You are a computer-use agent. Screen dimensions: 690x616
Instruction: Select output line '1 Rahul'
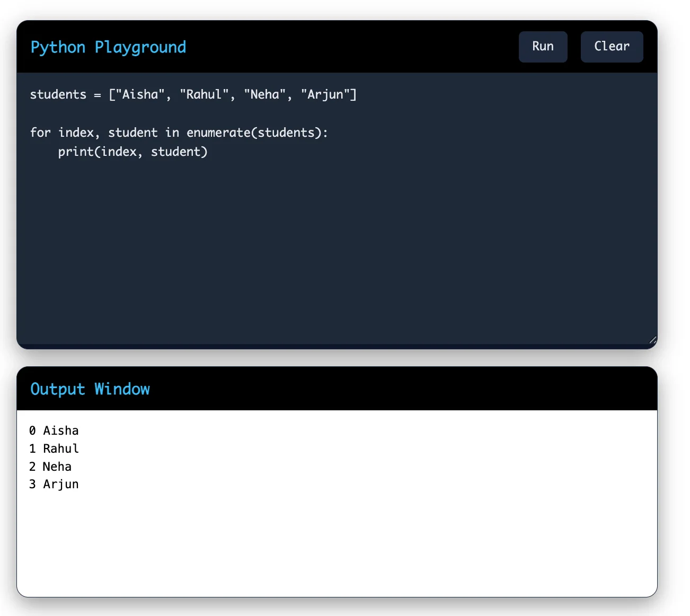[x=54, y=448]
